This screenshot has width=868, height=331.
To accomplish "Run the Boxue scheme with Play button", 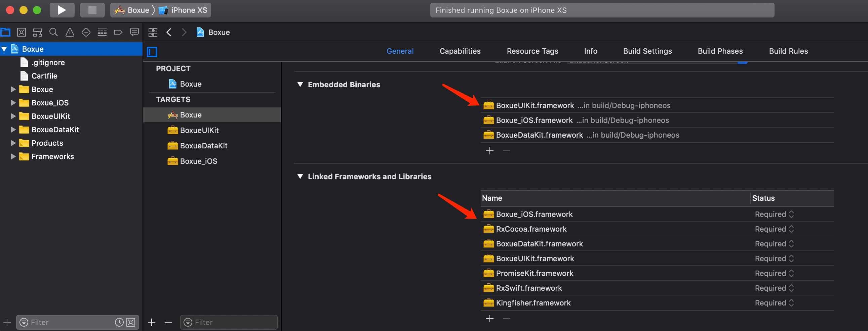I will click(62, 10).
